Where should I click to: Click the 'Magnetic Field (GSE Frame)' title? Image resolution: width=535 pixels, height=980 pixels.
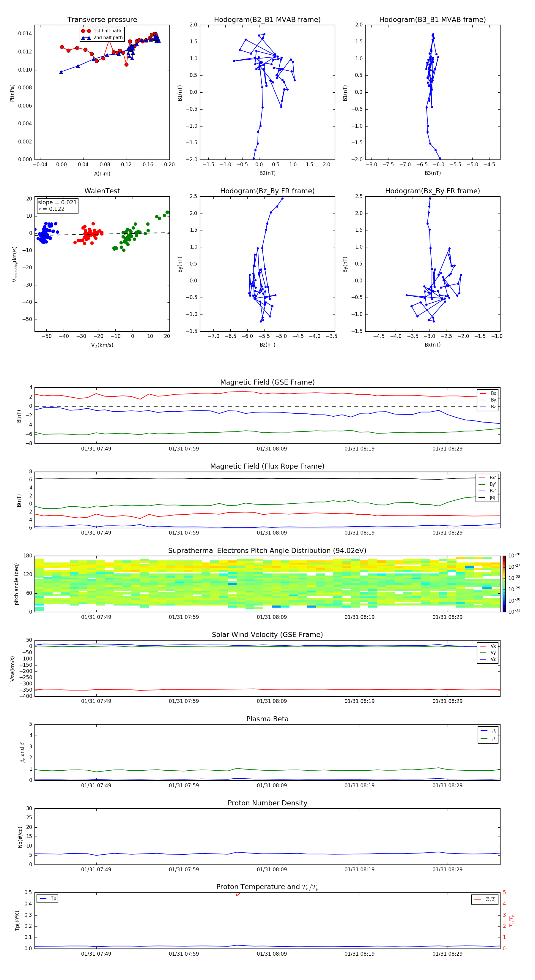pyautogui.click(x=267, y=382)
